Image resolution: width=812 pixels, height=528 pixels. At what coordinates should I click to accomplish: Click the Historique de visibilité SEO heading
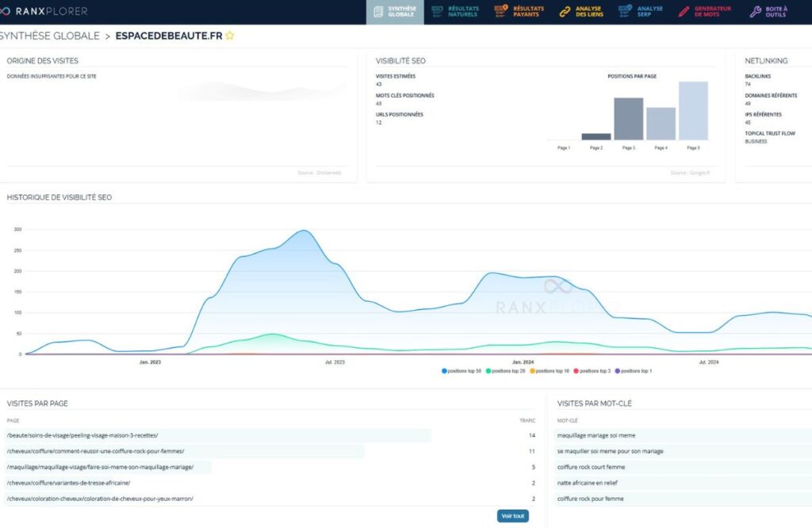pyautogui.click(x=59, y=197)
